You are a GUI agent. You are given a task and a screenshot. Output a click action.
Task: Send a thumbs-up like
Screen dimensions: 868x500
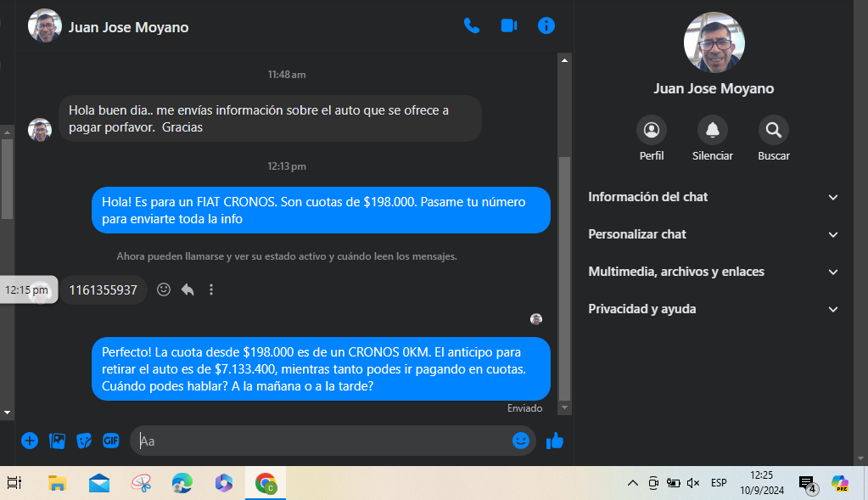pyautogui.click(x=554, y=441)
